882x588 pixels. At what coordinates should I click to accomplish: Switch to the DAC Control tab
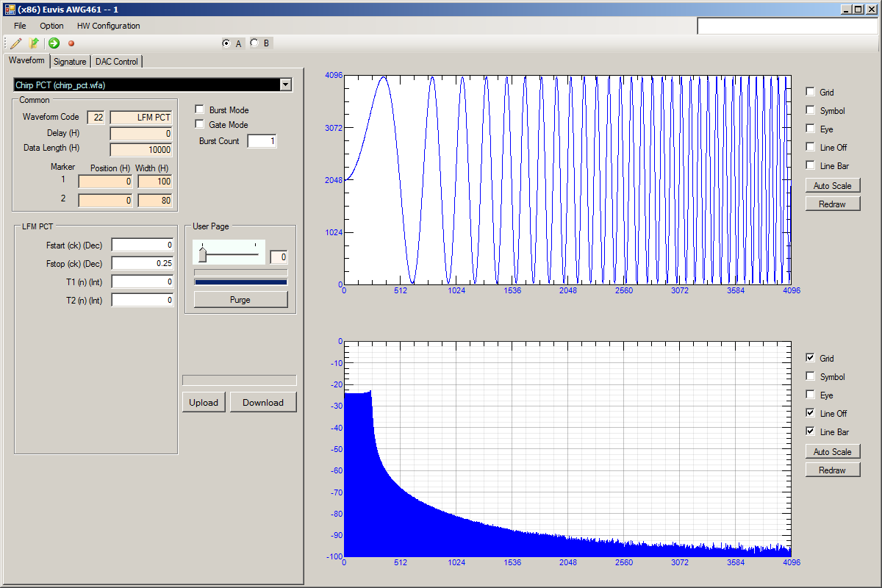(x=117, y=62)
